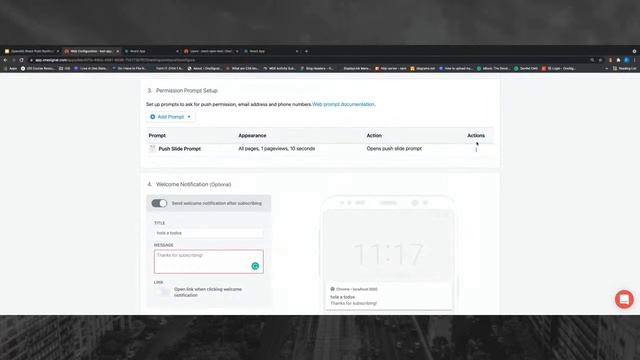Focus the Message text area
The height and width of the screenshot is (360, 640).
(x=209, y=262)
